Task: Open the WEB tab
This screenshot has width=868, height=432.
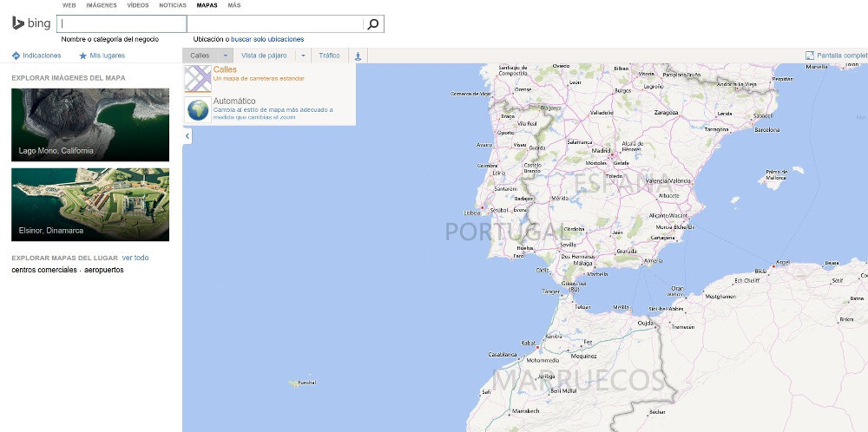Action: [69, 5]
